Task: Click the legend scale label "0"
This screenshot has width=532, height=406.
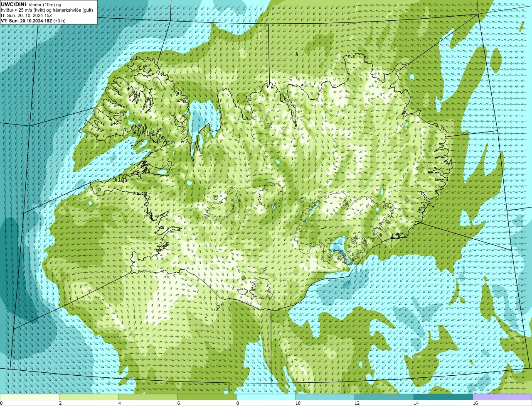Action: 2,403
